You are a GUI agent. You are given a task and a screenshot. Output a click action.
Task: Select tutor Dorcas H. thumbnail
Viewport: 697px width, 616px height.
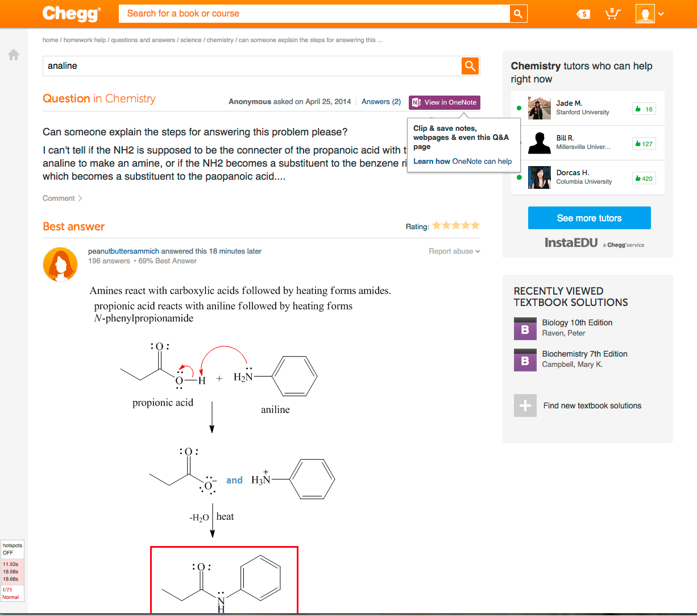pyautogui.click(x=539, y=177)
